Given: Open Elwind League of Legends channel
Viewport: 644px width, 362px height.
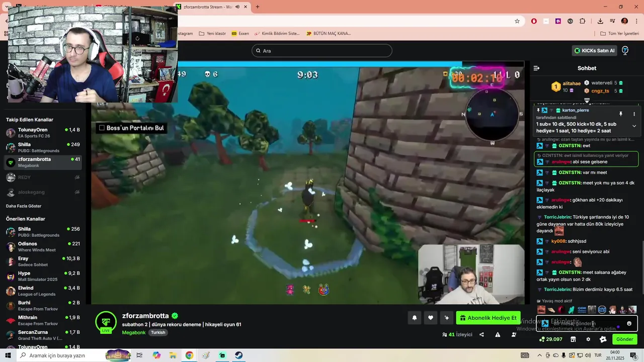Looking at the screenshot, I should [43, 291].
